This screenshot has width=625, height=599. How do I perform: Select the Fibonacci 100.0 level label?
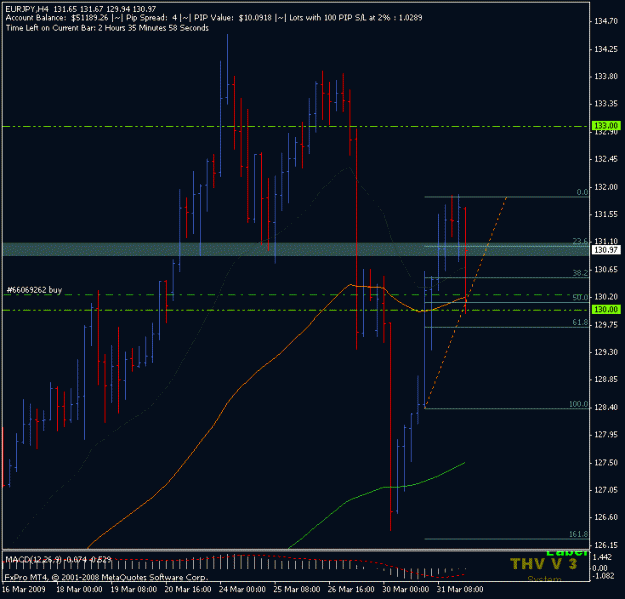click(578, 404)
